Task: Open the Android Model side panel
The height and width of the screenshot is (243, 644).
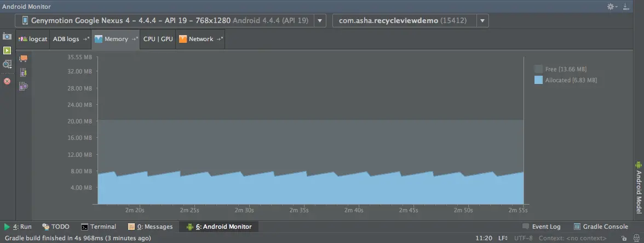Action: pos(639,187)
